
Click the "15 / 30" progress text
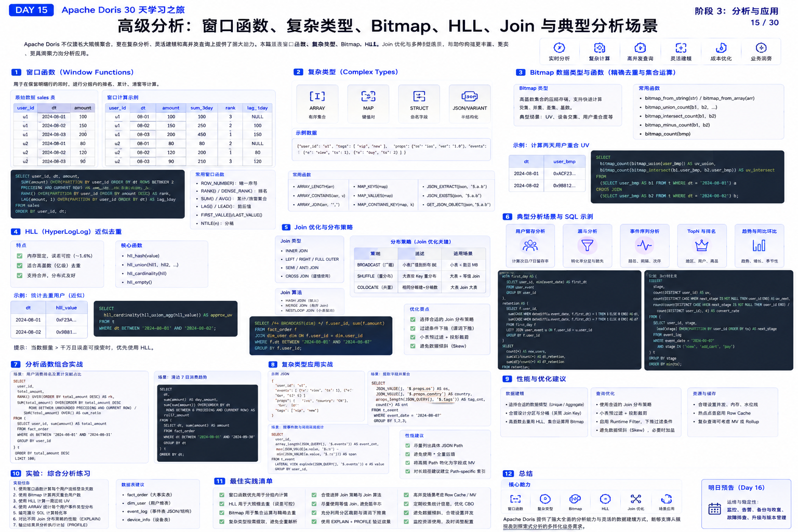[765, 22]
